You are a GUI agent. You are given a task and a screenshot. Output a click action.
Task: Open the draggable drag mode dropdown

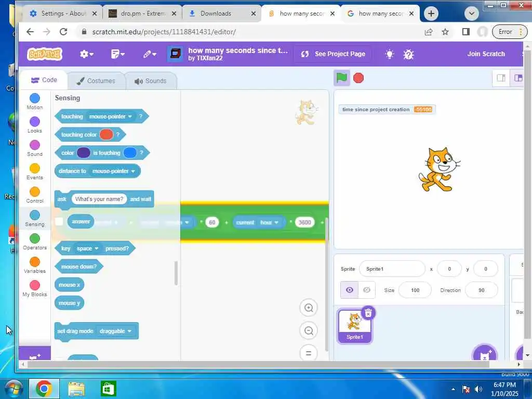point(116,331)
